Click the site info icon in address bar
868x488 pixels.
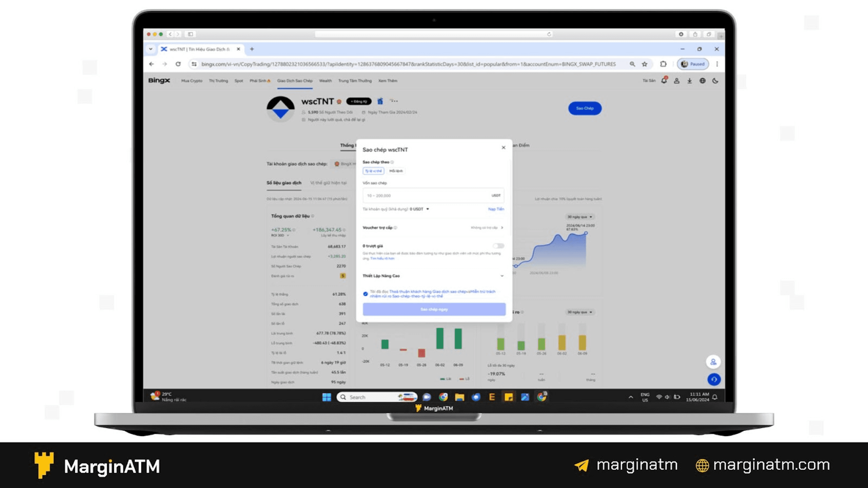194,64
